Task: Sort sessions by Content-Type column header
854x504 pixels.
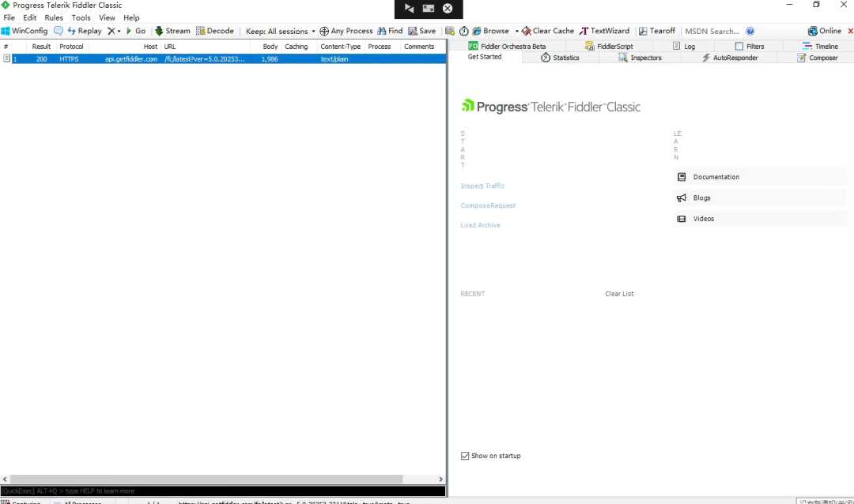Action: (x=340, y=47)
